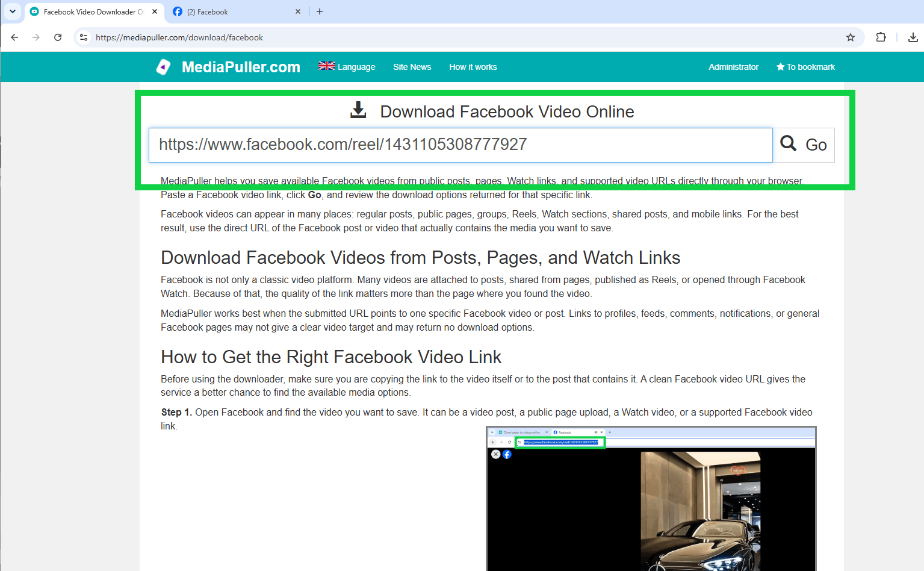Viewport: 924px width, 571px height.
Task: Switch to the (2) Facebook tab
Action: 236,11
